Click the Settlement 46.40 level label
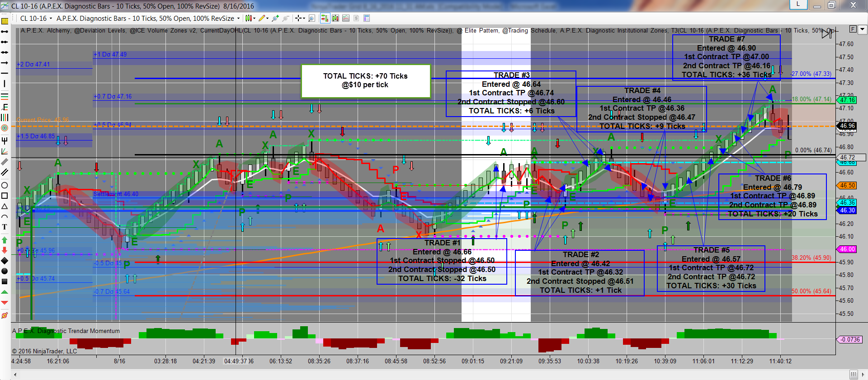 tap(116, 194)
